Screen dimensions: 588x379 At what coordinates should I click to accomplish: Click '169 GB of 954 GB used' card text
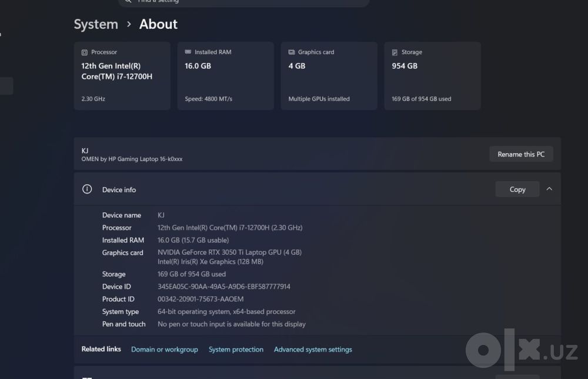coord(422,99)
